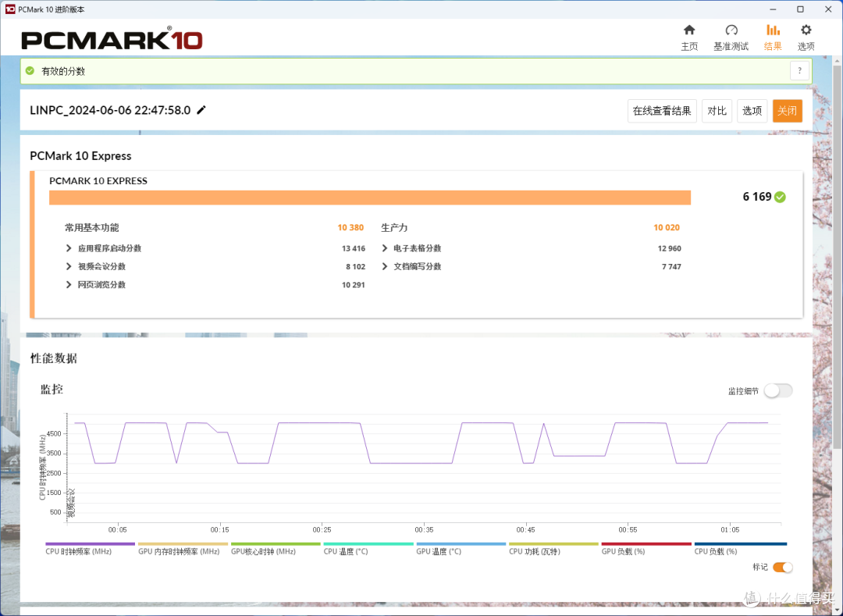Viewport: 843px width, 616px height.
Task: Turn off the 标记 markers toggle
Action: click(x=782, y=567)
